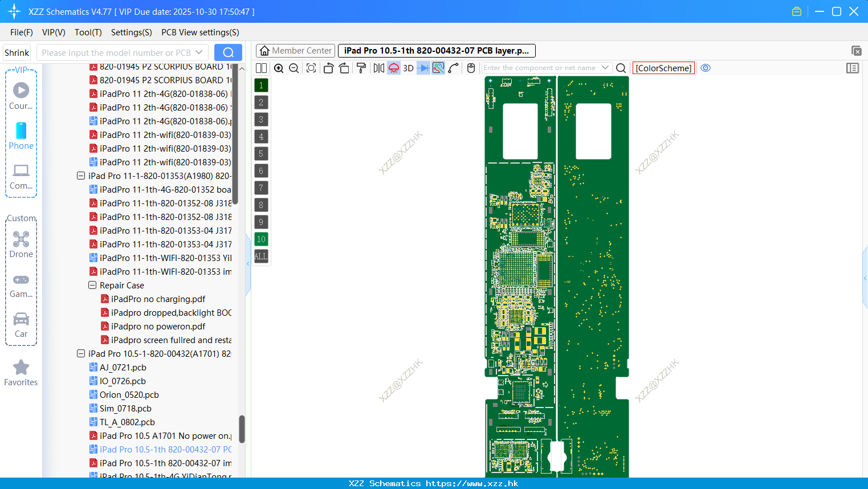Collapse the left panel handle arrow

click(x=248, y=263)
